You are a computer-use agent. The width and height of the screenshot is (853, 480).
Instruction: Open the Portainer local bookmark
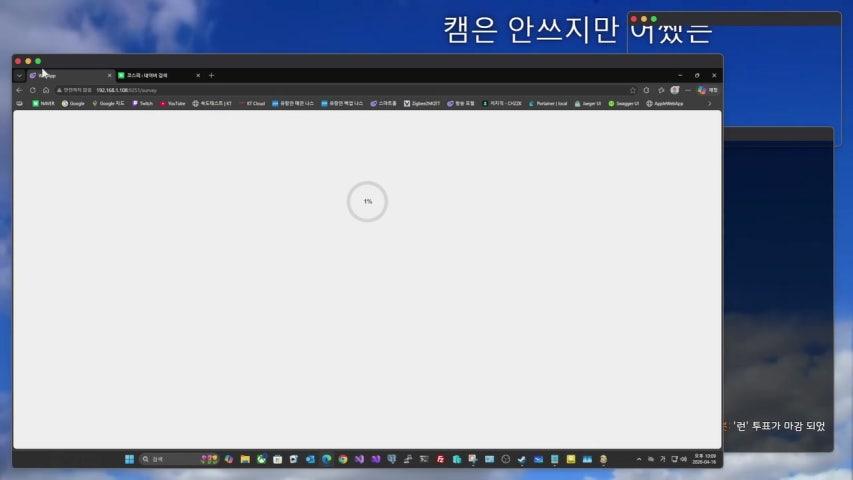coord(548,103)
